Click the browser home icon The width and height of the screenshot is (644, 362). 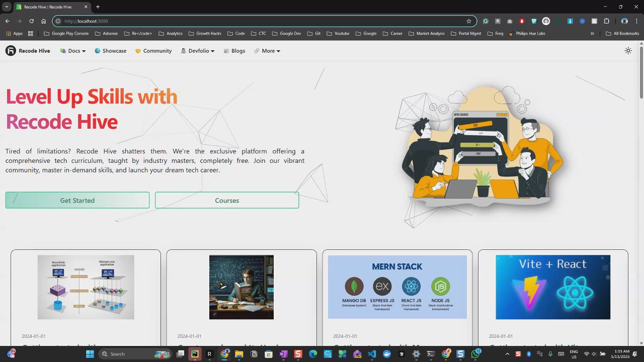[x=43, y=21]
